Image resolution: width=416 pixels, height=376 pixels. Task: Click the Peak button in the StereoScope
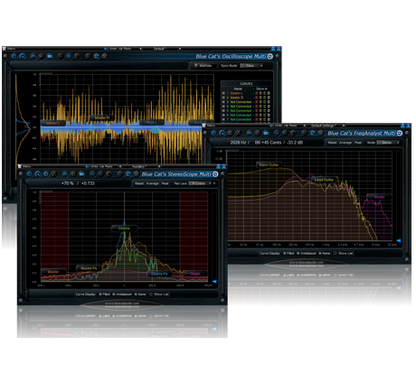(x=165, y=183)
